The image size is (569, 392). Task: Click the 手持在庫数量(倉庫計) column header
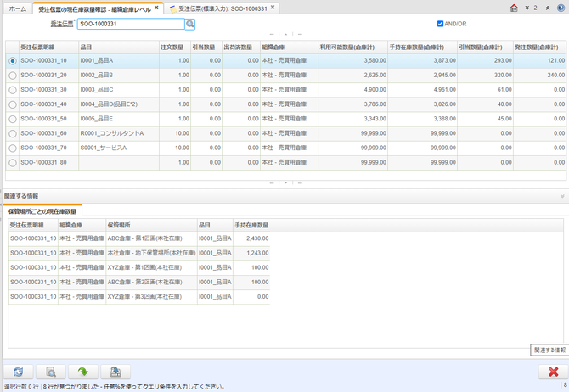point(423,48)
